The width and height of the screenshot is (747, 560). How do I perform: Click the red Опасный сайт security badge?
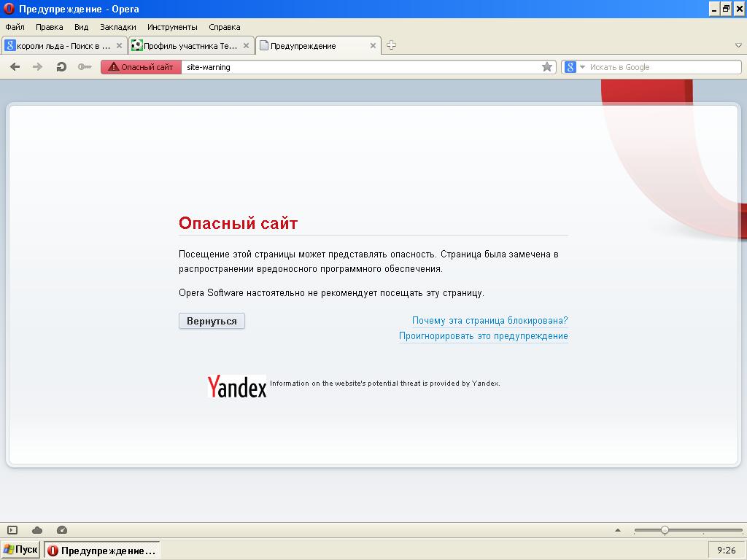tap(142, 67)
